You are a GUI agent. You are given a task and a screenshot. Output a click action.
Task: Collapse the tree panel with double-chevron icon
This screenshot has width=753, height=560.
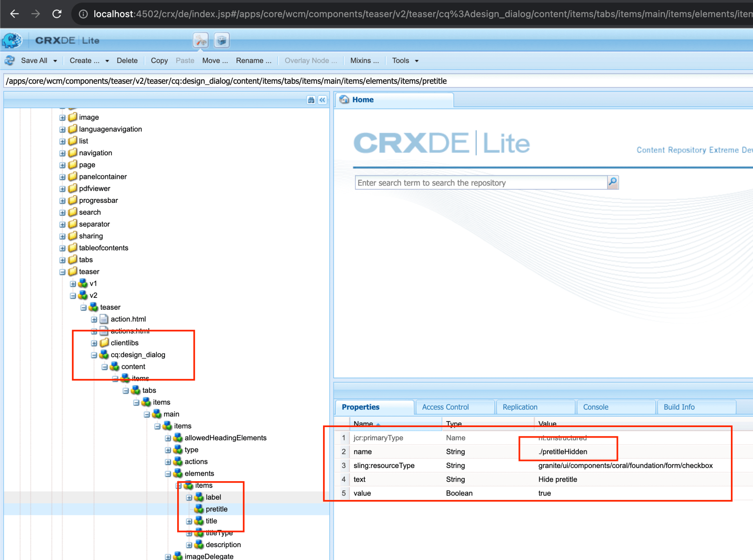tap(322, 100)
